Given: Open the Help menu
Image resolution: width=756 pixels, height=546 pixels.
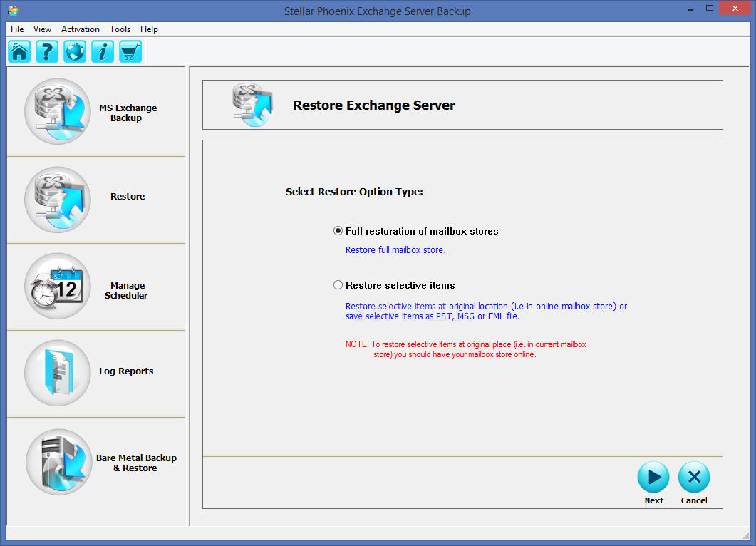Looking at the screenshot, I should tap(149, 29).
